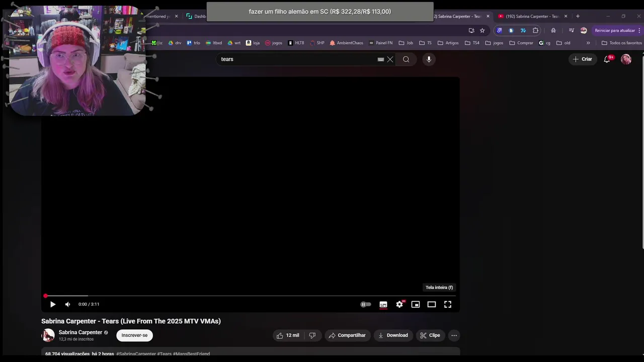The image size is (644, 362).
Task: Open a new browser tab plus
Action: pos(578,16)
